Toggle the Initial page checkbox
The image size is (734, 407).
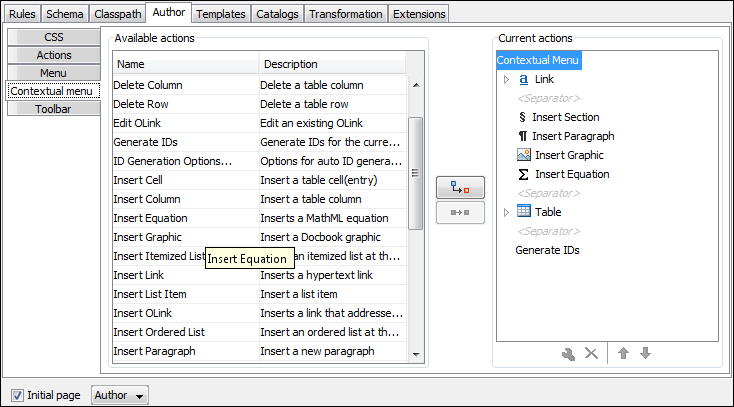pyautogui.click(x=17, y=395)
